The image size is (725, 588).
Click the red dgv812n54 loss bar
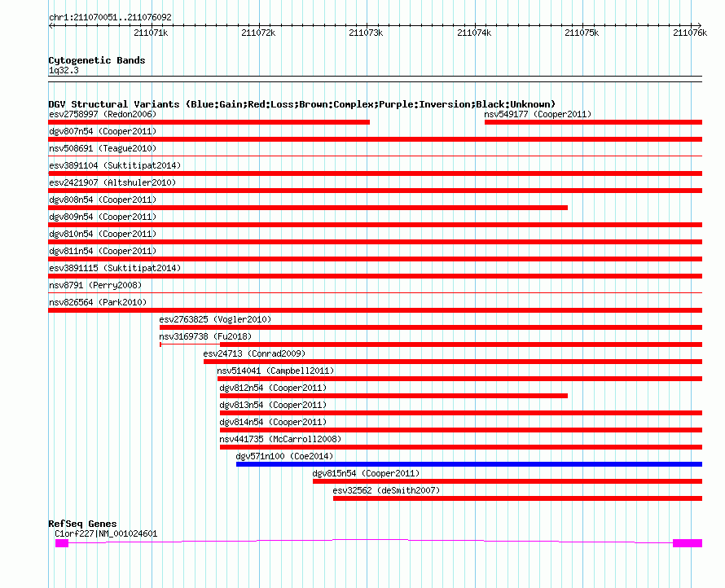tap(393, 396)
